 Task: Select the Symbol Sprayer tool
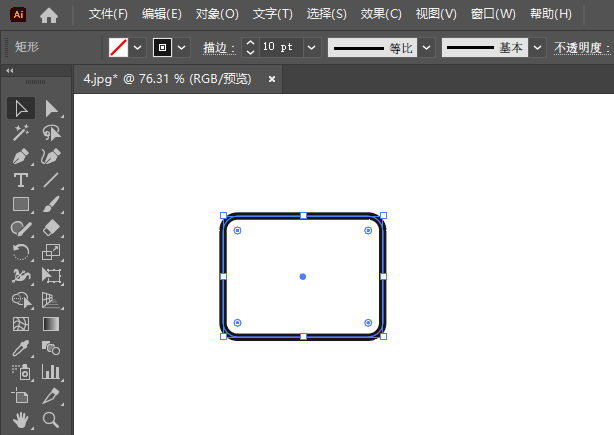tap(21, 372)
